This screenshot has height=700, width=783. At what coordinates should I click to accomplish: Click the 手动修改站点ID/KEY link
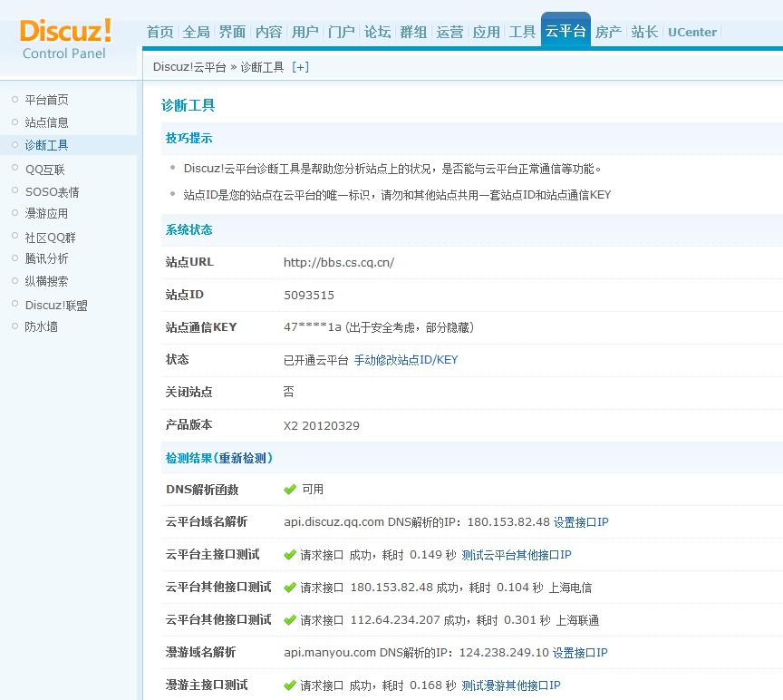405,360
